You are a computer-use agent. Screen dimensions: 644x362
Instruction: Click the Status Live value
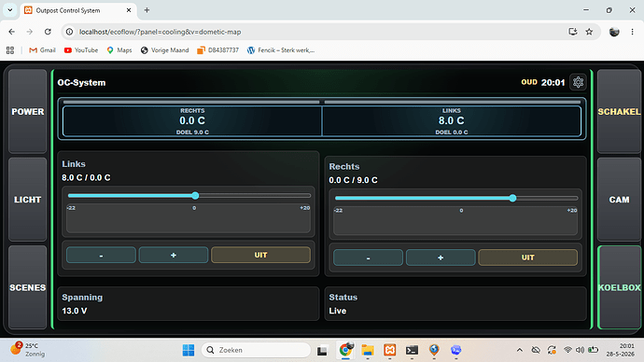click(338, 311)
